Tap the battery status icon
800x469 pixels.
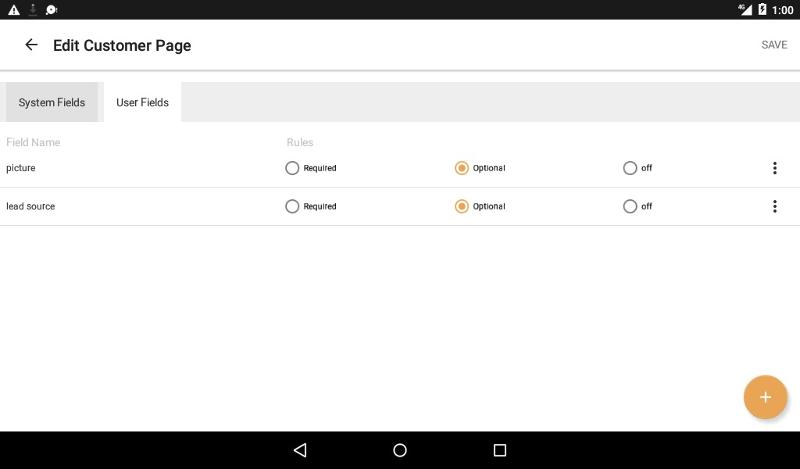point(762,9)
